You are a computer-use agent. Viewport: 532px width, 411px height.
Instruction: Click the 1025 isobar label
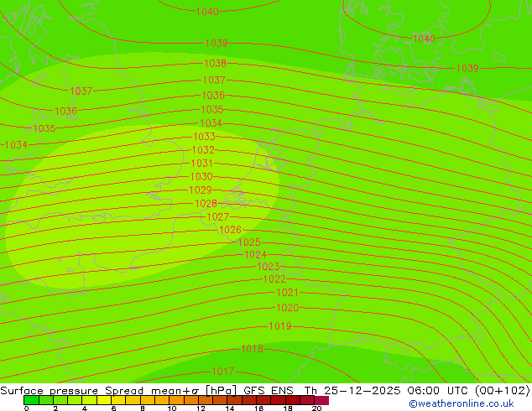click(249, 242)
